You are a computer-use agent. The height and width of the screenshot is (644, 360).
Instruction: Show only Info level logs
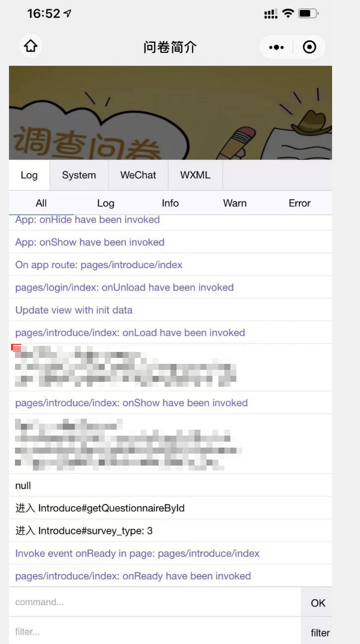tap(170, 203)
